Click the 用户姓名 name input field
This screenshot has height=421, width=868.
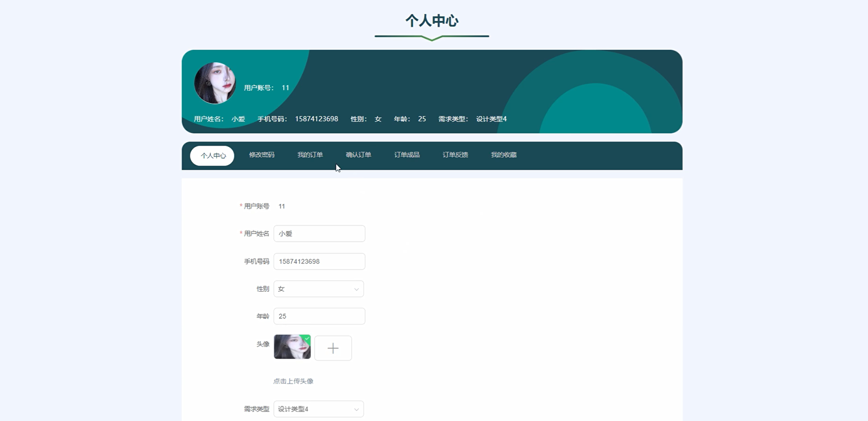319,233
